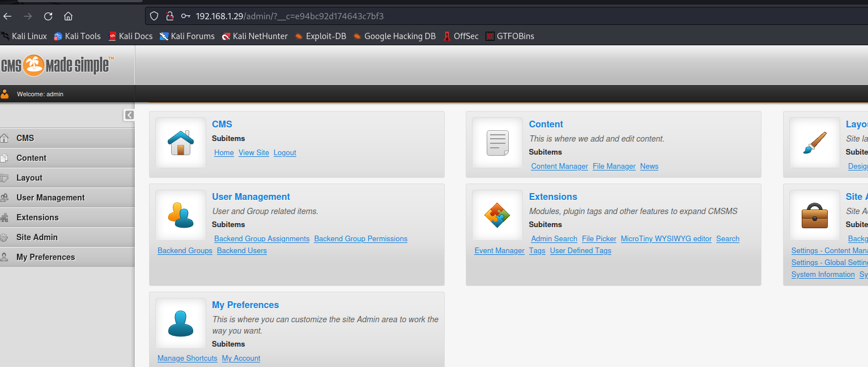Click the two-people User Management icon

point(181,215)
